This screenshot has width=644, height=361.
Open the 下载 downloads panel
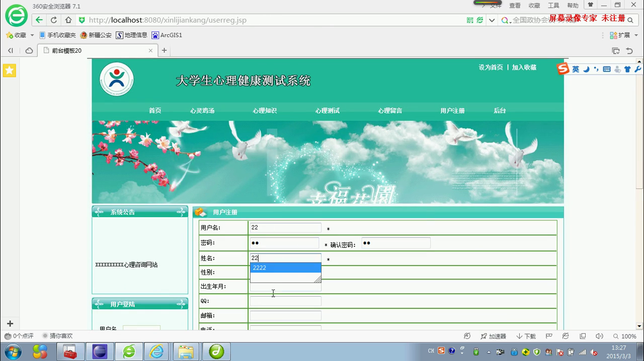point(526,336)
